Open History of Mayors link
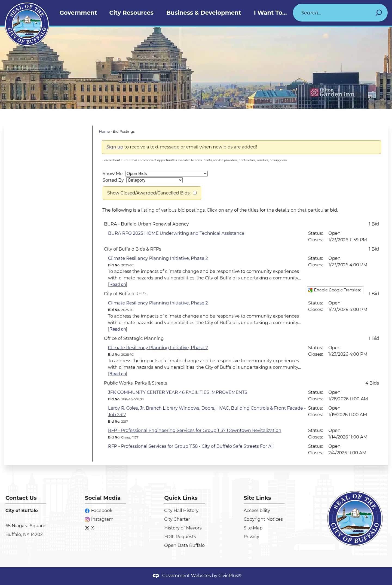 (x=183, y=528)
